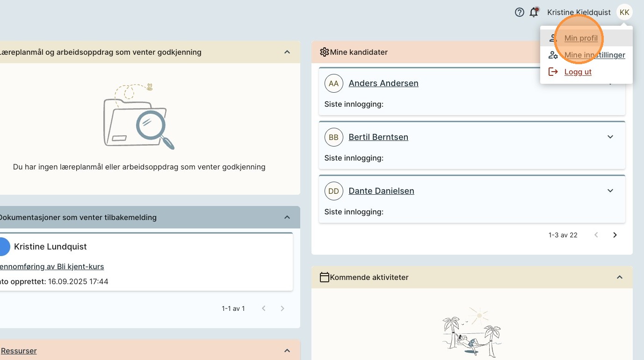Collapse the Kommende aktiviteter panel

620,278
